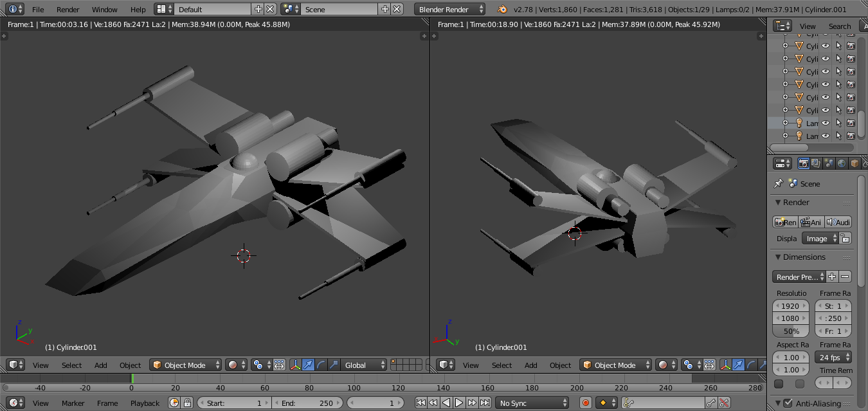This screenshot has height=411, width=868.
Task: Open the Outliner editor type selector
Action: (x=782, y=26)
